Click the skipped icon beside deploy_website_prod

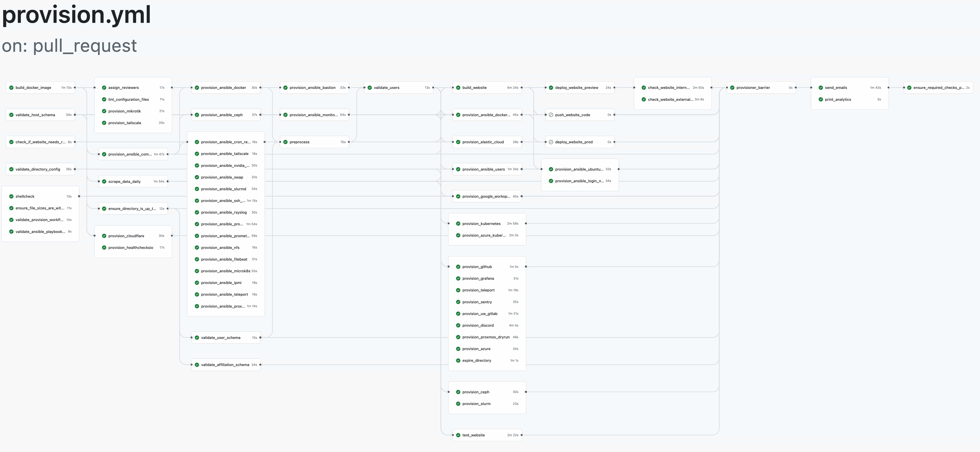pos(552,142)
